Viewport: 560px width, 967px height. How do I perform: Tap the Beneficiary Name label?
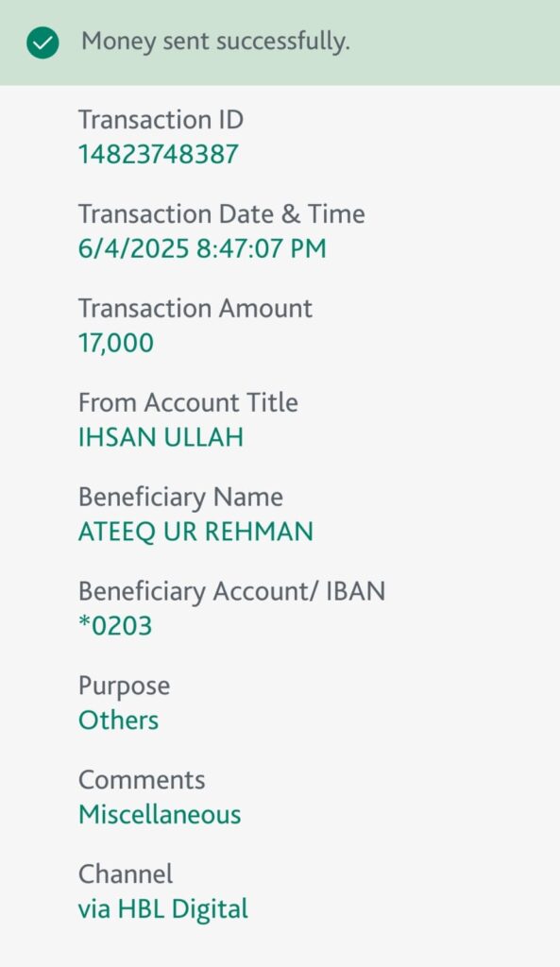pyautogui.click(x=180, y=498)
